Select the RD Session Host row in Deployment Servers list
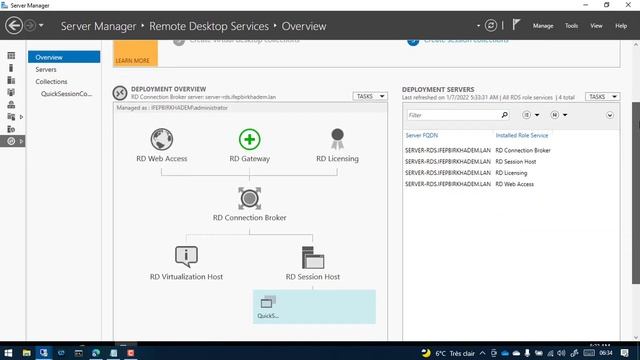 510,162
